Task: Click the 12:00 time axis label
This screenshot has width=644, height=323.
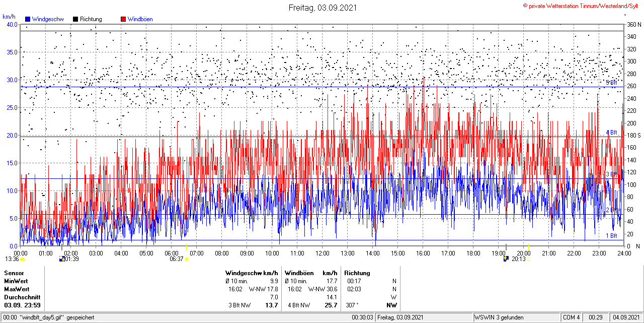Action: (322, 253)
